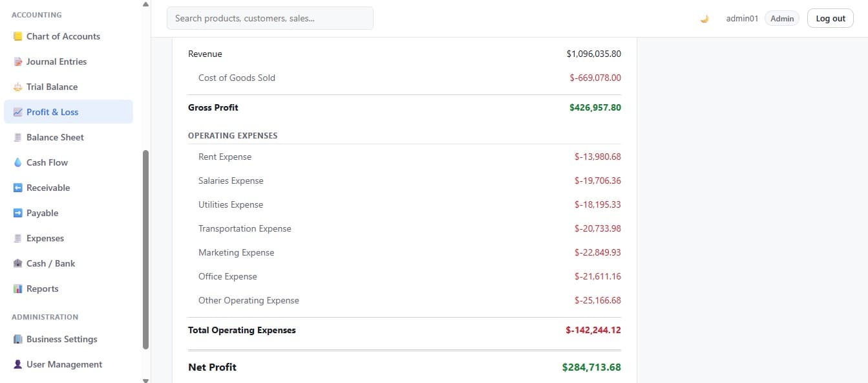This screenshot has width=868, height=383.
Task: Click the $-142,244.12 total amount
Action: (593, 330)
